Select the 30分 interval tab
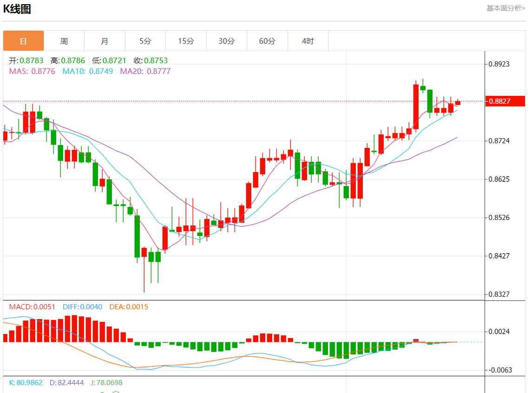 point(227,41)
